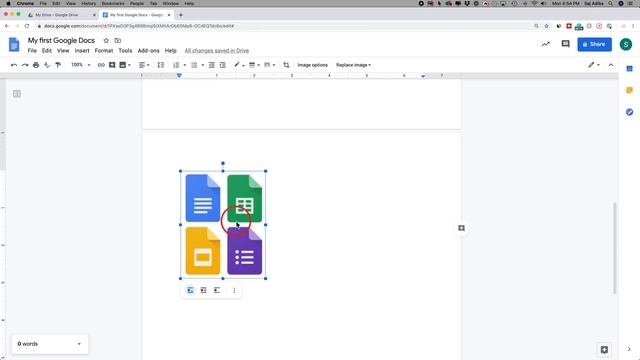Image resolution: width=640 pixels, height=360 pixels.
Task: Add a comment from the toolbar icon
Action: (x=112, y=65)
